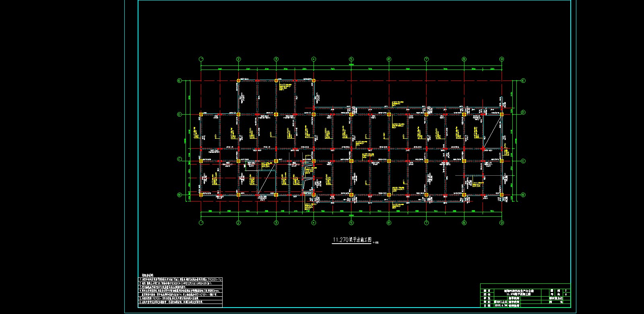
Task: Select the sheet number 2 in the title block
Action: coord(566,291)
